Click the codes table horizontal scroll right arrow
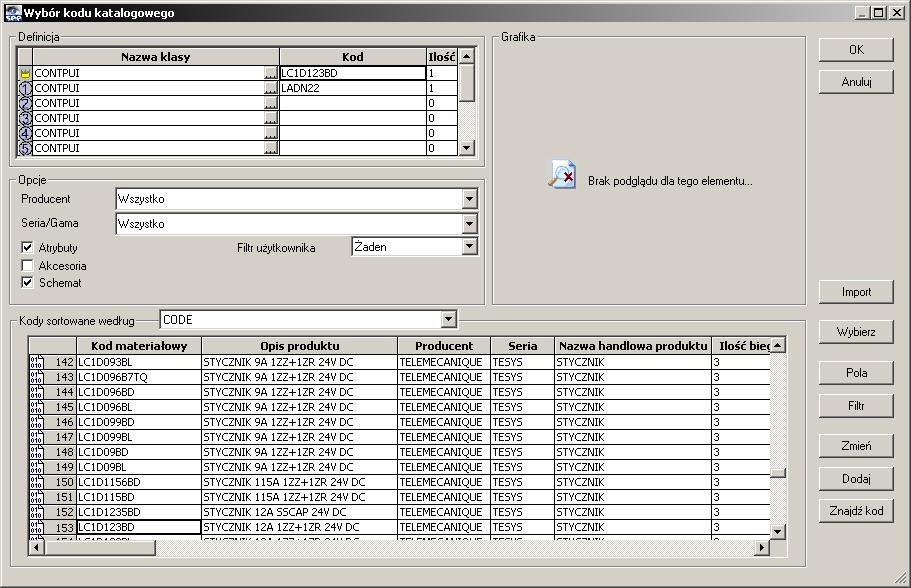This screenshot has width=911, height=588. tap(762, 547)
